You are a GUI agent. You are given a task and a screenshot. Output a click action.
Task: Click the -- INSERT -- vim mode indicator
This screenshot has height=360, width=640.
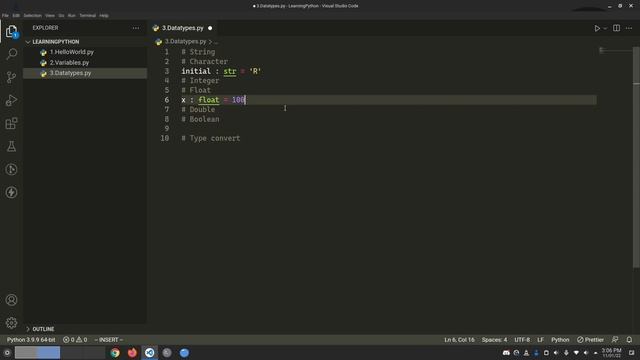click(x=109, y=340)
